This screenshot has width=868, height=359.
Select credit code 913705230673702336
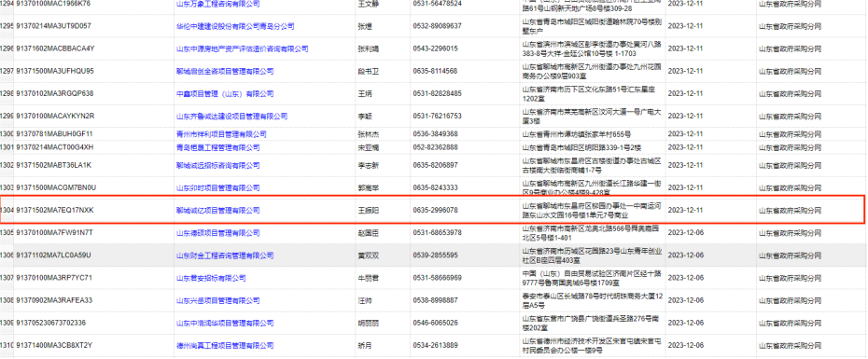(51, 323)
